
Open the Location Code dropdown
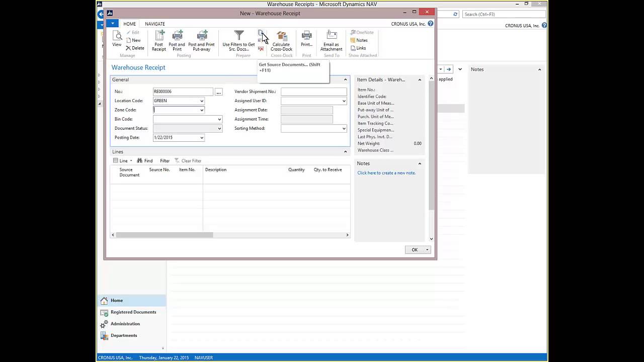[x=202, y=101]
